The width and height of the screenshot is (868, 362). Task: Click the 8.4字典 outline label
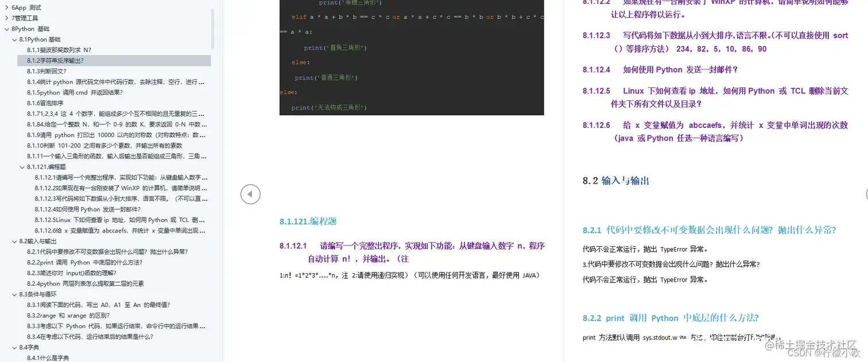[x=29, y=348]
